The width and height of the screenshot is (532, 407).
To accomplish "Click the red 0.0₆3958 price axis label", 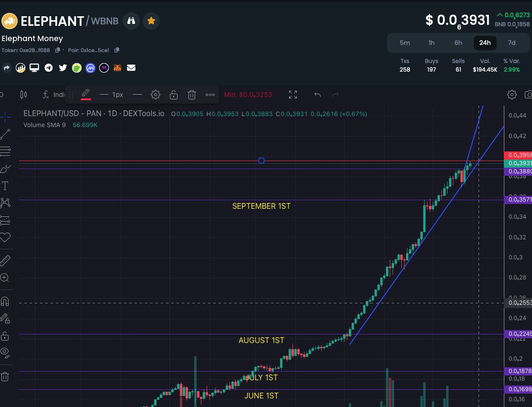I will [518, 155].
